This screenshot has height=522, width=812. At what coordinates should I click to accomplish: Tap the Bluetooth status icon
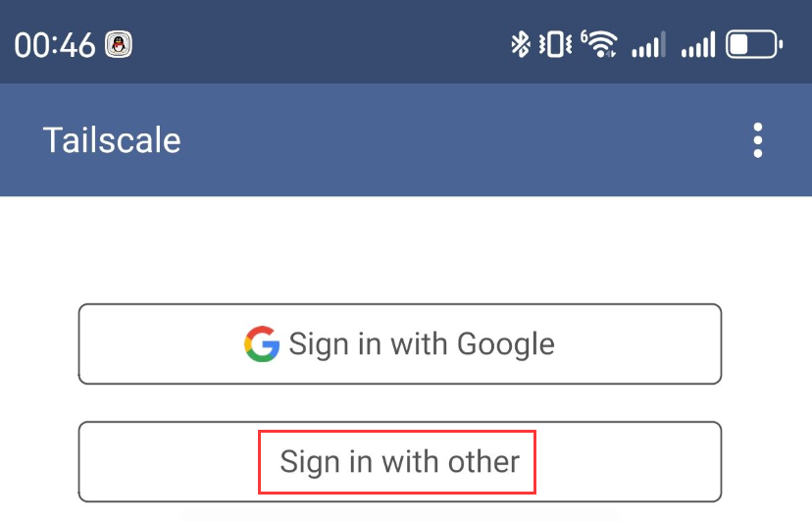[521, 44]
